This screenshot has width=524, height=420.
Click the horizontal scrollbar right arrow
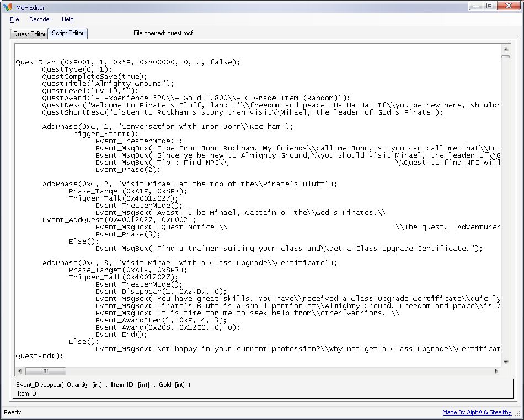(496, 371)
